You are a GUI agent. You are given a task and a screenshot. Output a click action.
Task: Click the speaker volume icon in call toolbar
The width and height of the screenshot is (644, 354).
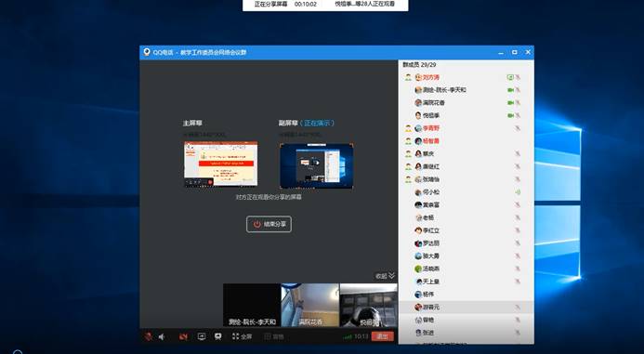point(162,336)
